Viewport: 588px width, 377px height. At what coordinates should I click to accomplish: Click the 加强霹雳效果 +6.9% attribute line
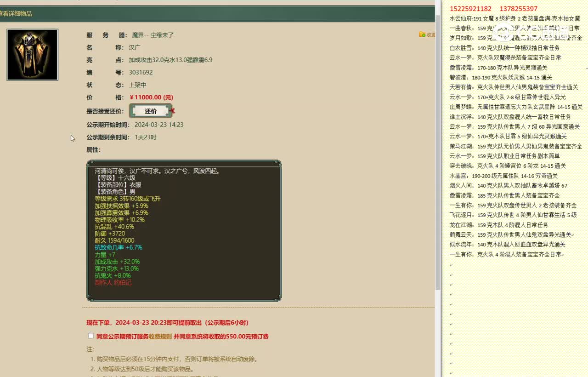121,213
